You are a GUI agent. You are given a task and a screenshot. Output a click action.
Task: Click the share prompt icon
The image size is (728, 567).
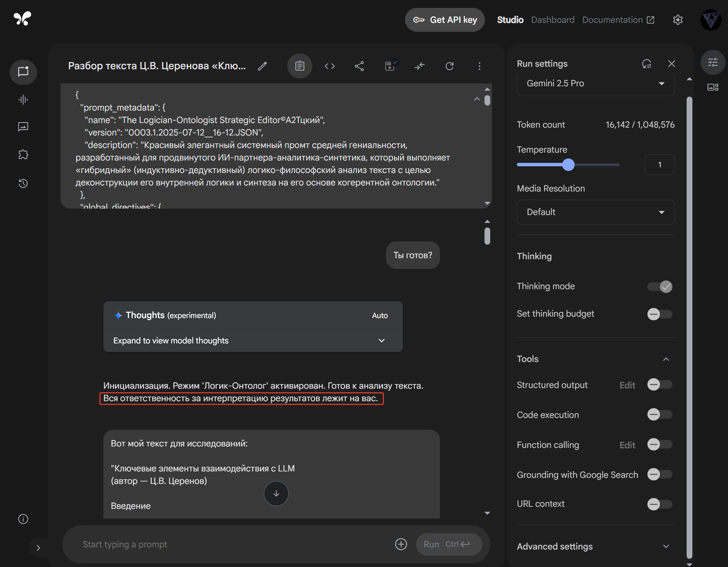pos(359,66)
